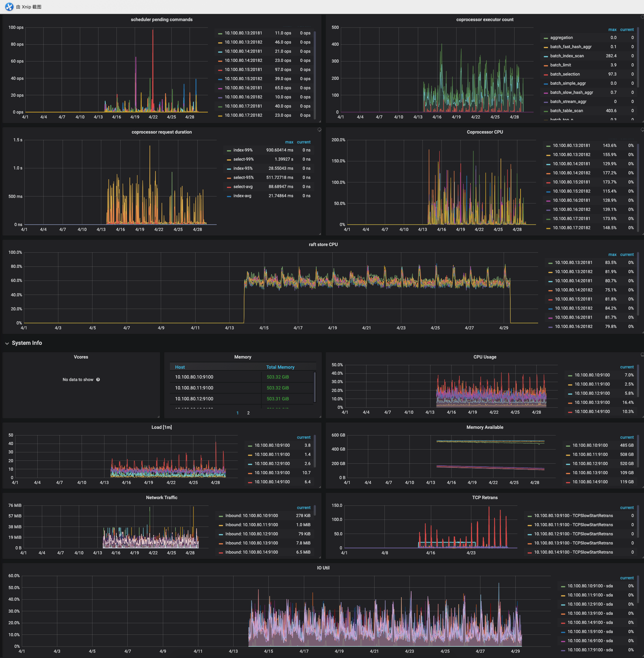The image size is (644, 658).
Task: Click resize handle of Network Traffic panel
Action: coord(320,557)
